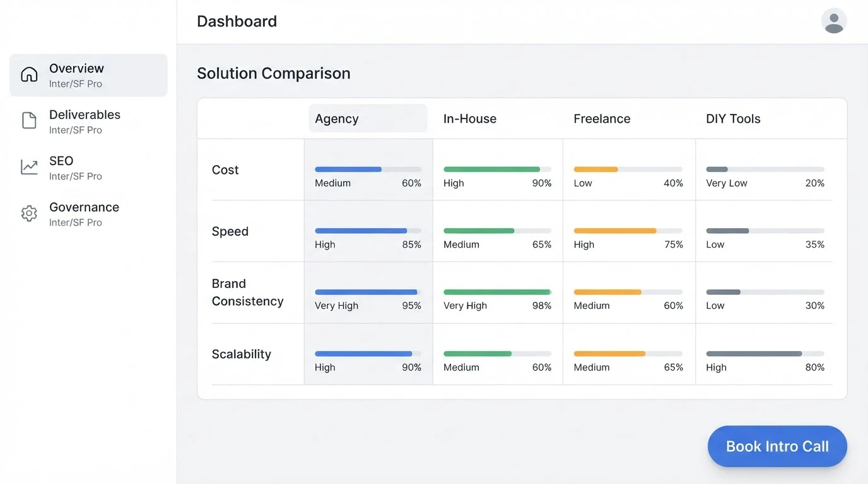This screenshot has height=484, width=868.
Task: Click the DIY Tools Scalability progress bar
Action: tap(765, 354)
